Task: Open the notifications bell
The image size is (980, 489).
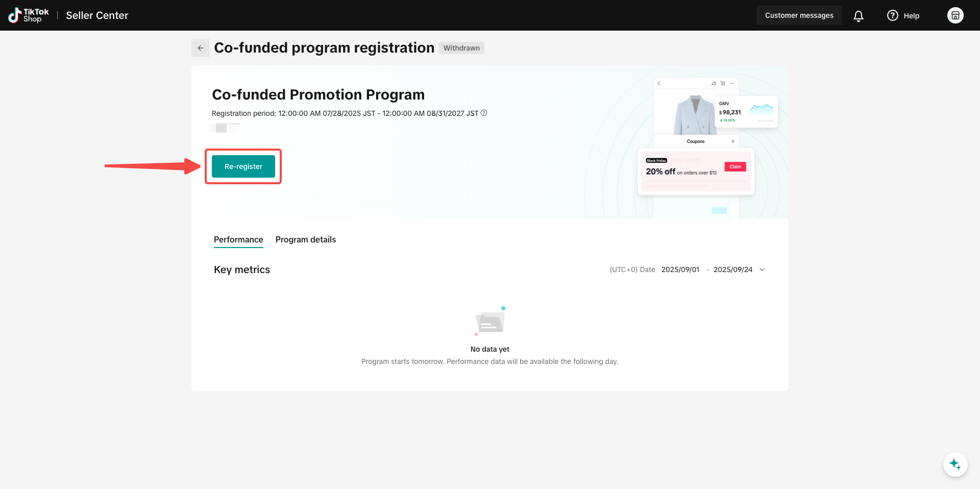Action: coord(859,16)
